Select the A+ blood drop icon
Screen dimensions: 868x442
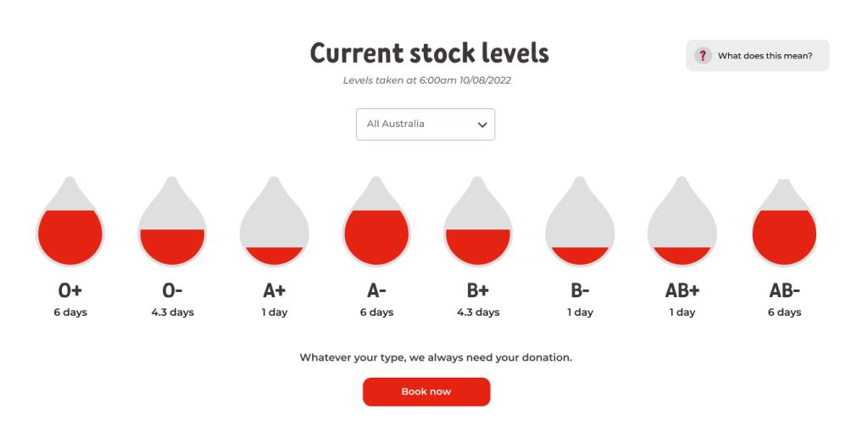click(274, 224)
